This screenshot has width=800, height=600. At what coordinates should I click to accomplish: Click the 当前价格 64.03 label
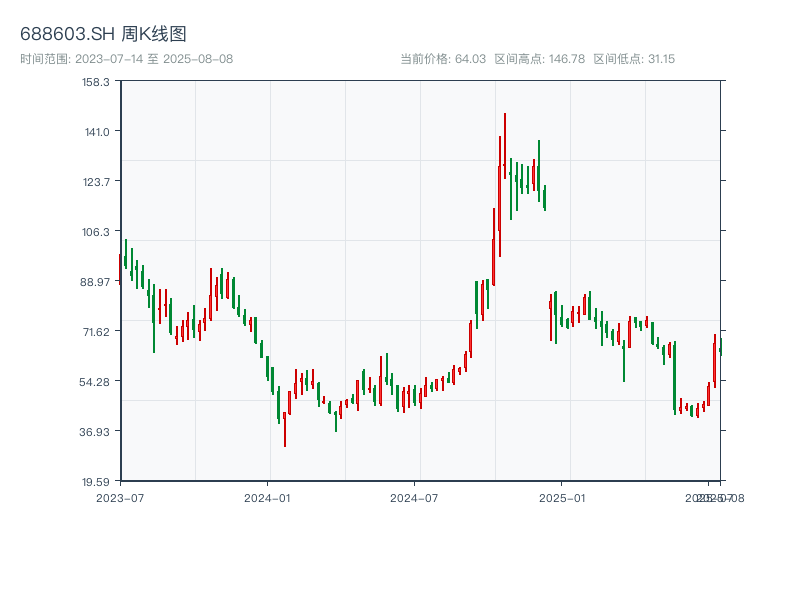pyautogui.click(x=442, y=59)
